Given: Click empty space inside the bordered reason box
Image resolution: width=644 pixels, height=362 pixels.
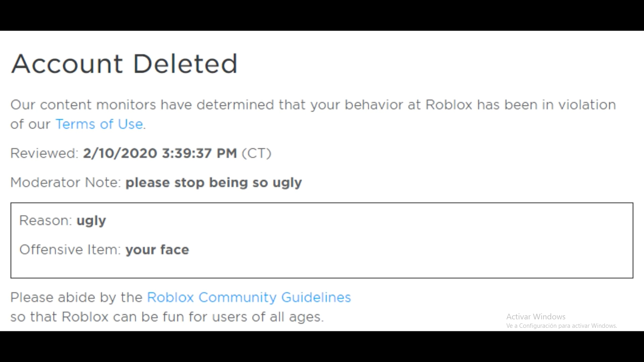Looking at the screenshot, I should [x=402, y=241].
